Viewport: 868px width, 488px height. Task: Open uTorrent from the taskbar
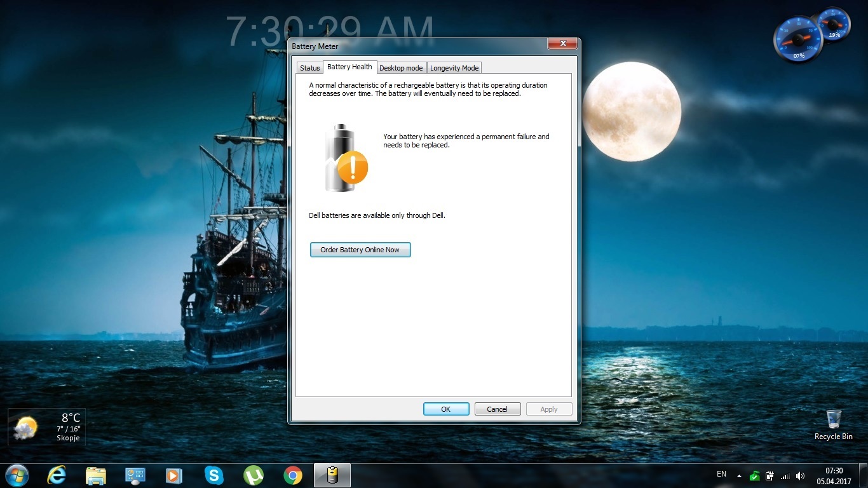[x=254, y=475]
